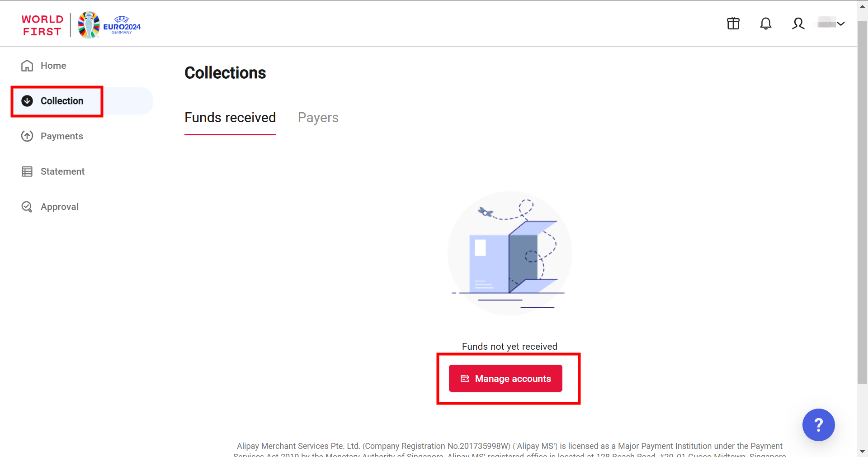Switch to the Funds received tab
This screenshot has height=457, width=868.
(230, 118)
